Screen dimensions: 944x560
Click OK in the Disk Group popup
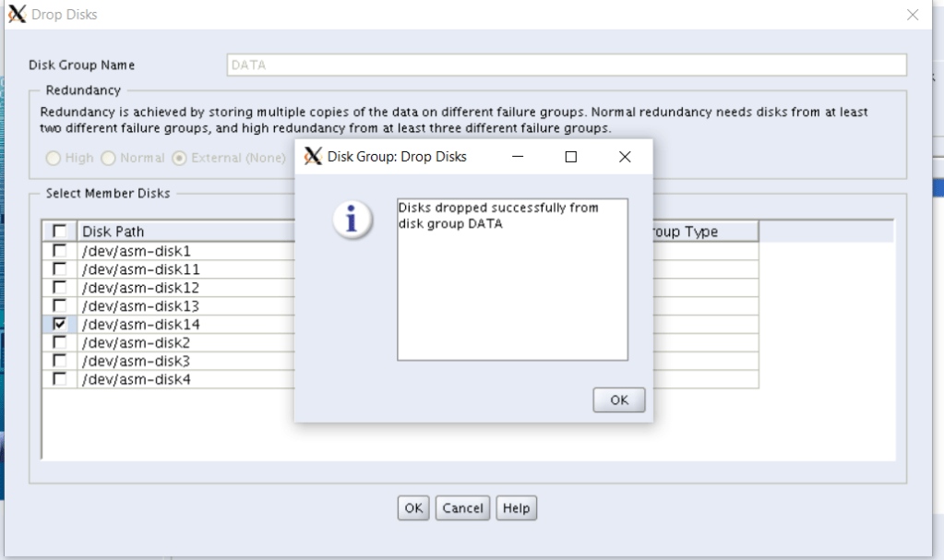(x=618, y=399)
